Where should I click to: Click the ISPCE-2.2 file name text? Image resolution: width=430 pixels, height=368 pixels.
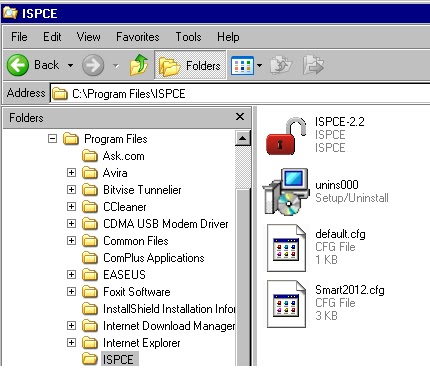click(340, 122)
